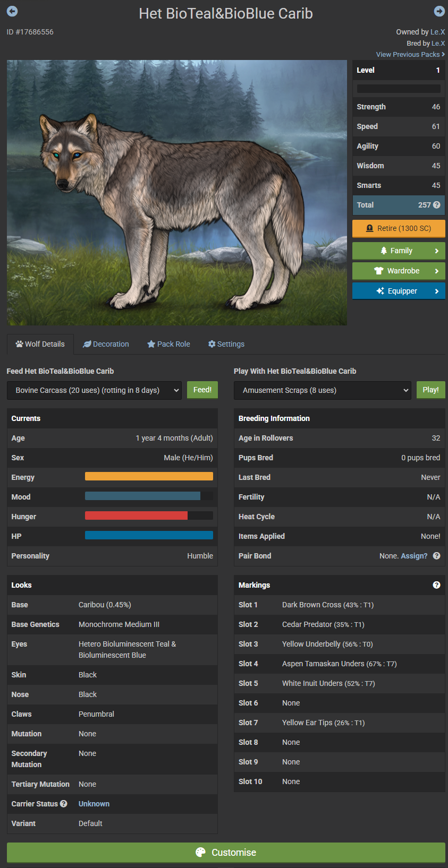Open the play item dropdown

pos(323,390)
